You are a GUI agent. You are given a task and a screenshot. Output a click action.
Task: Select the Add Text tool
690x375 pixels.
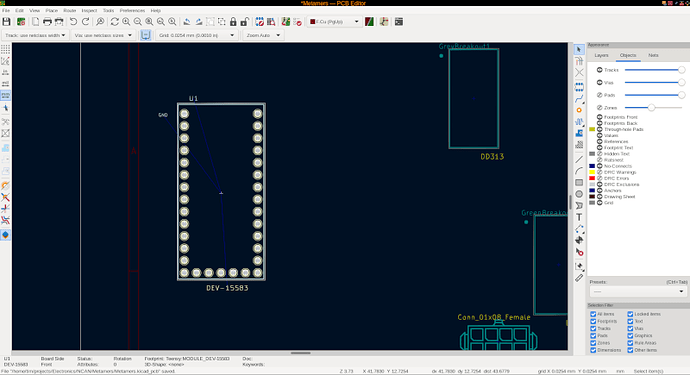coord(579,217)
